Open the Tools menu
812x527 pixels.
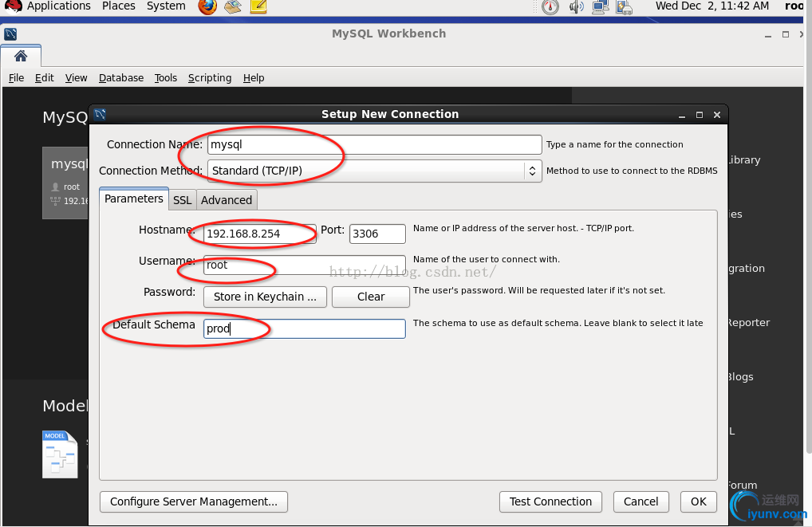[166, 77]
